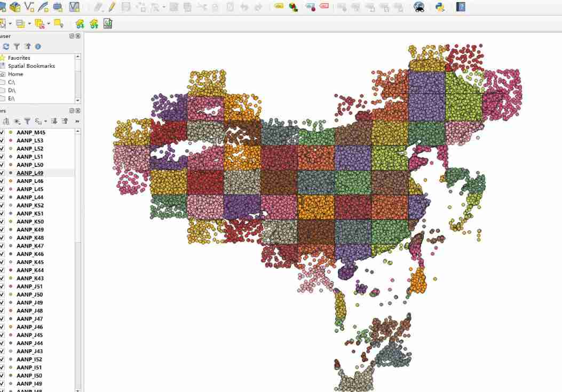
Task: Click the diagram options pie-chart icon
Action: (x=294, y=7)
